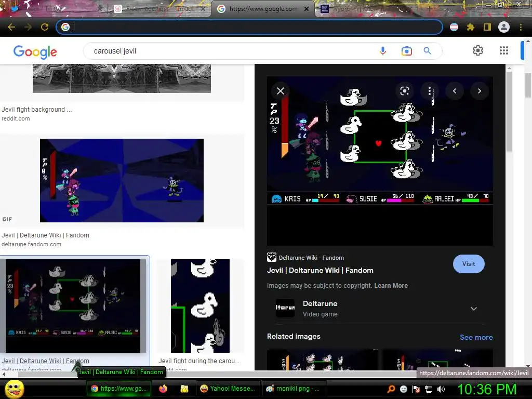Click the horizontal scrollbar's left arrow
532x399 pixels.
tap(4, 374)
